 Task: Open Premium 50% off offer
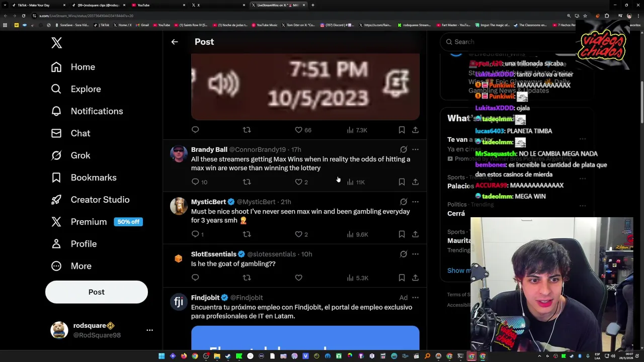click(97, 222)
